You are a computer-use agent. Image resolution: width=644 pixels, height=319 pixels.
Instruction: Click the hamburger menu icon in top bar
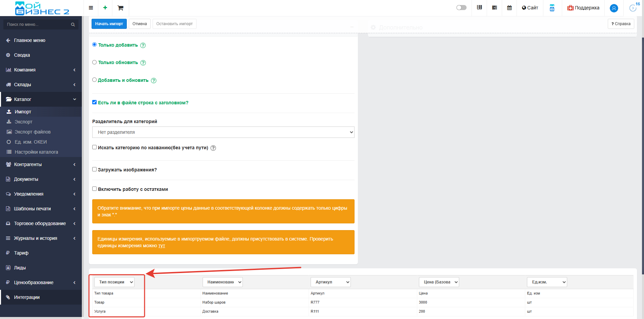[91, 8]
